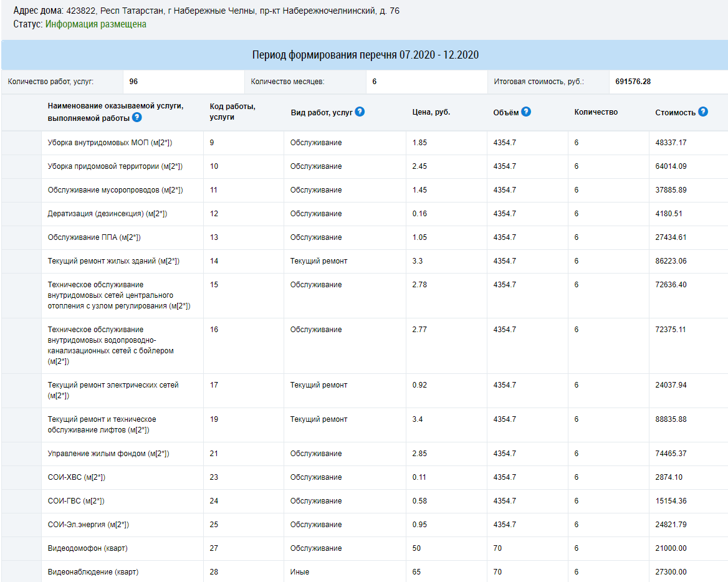This screenshot has height=582, width=728.
Task: Click cost value 15154.36
Action: point(671,501)
